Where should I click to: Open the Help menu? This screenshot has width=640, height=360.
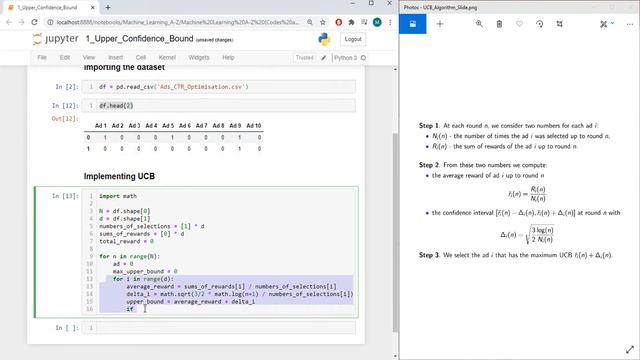tap(228, 58)
